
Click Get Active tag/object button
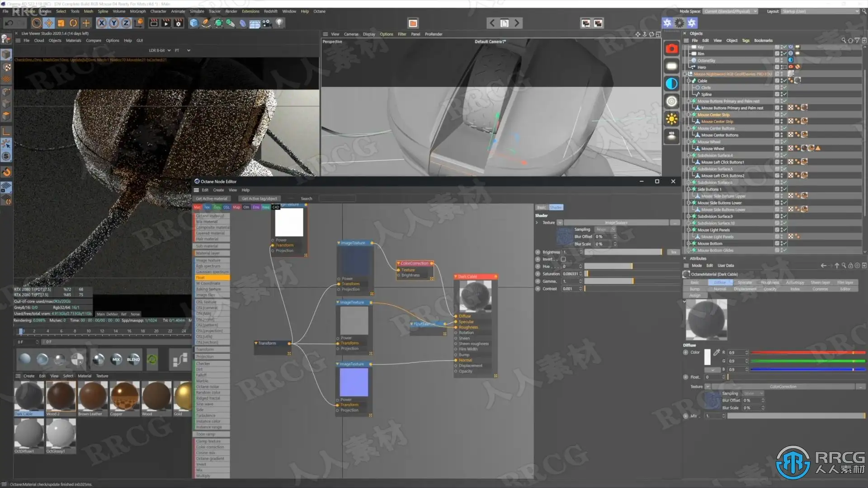click(x=259, y=198)
